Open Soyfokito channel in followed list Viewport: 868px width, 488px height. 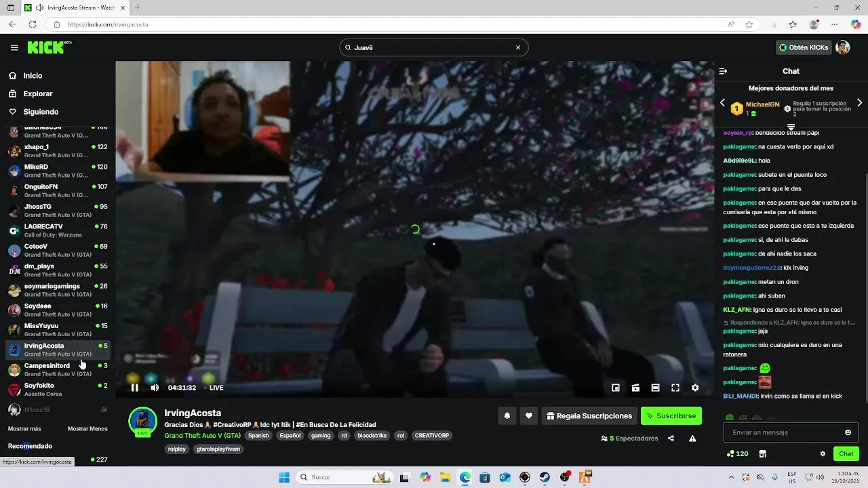[x=58, y=390]
